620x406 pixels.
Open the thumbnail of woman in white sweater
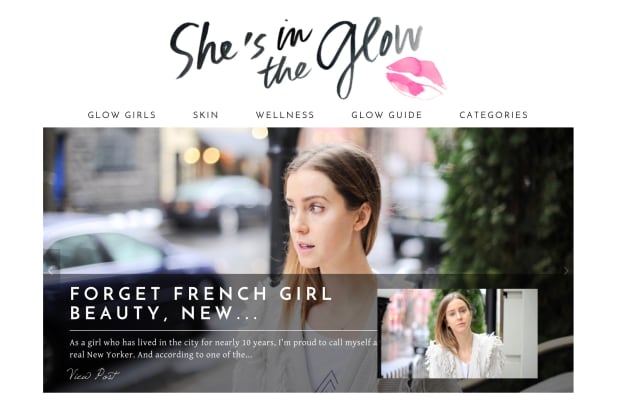click(x=457, y=333)
